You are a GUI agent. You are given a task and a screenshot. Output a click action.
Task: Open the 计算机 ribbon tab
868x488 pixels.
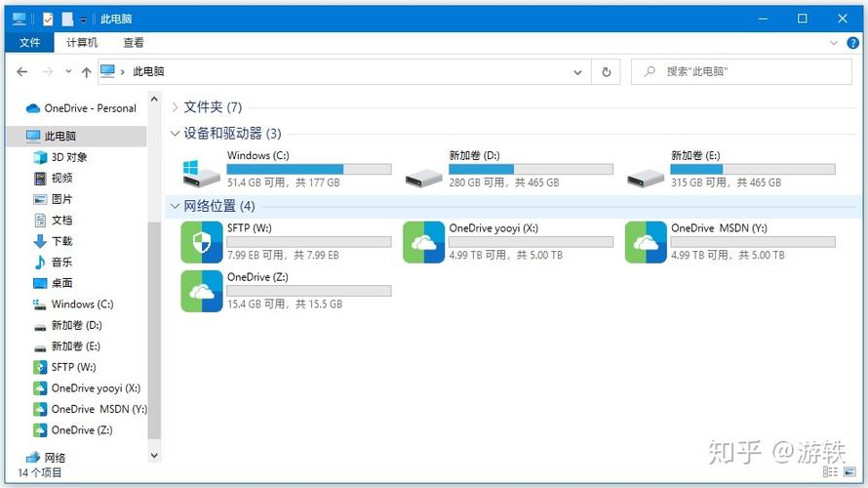pyautogui.click(x=82, y=43)
